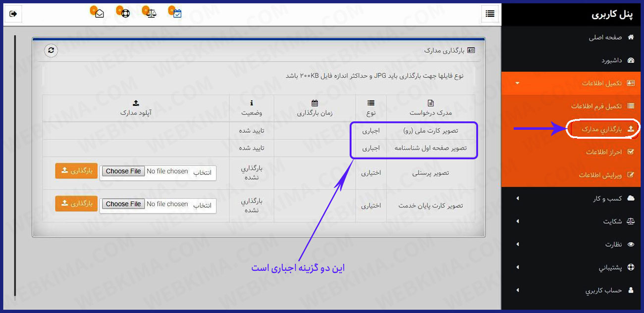
Task: Click the scales icon beside شکایت in sidebar
Action: coord(631,221)
